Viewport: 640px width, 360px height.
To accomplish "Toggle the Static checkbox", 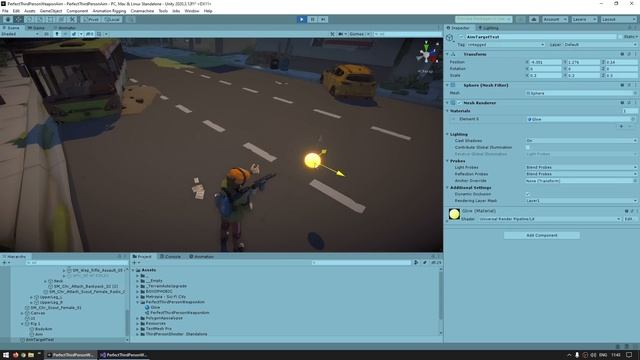I will [x=620, y=37].
